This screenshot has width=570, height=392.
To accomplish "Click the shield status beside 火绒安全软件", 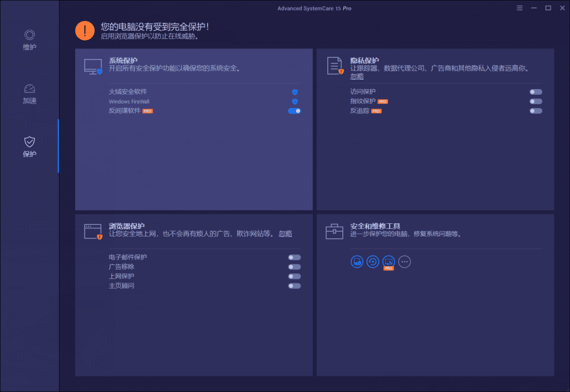I will pyautogui.click(x=295, y=92).
